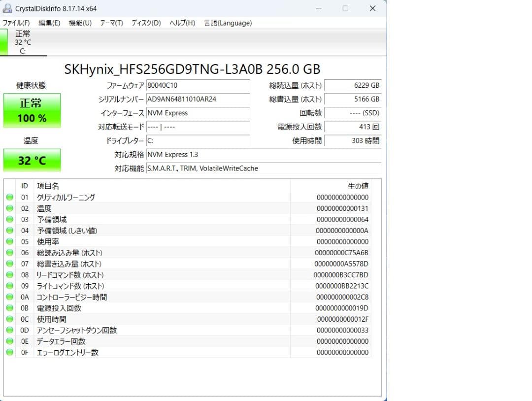532x401 pixels.
Task: Open the 編集(E) menu
Action: (x=49, y=23)
